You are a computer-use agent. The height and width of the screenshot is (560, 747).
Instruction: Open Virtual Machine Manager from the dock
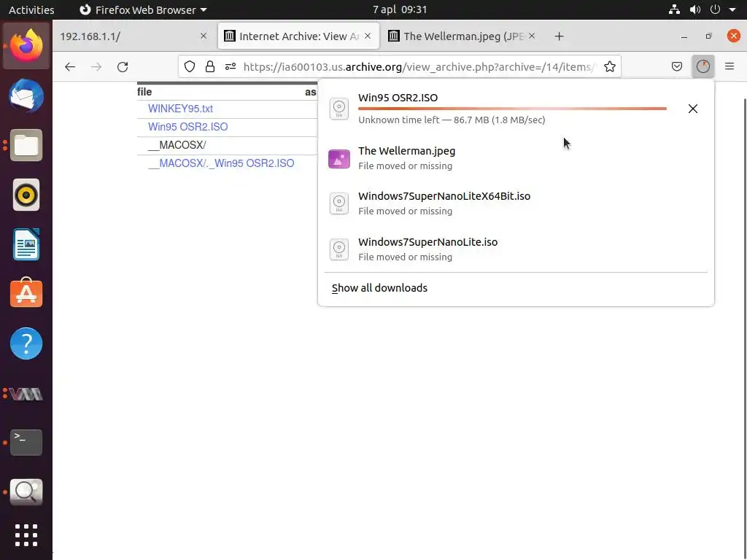(x=26, y=394)
